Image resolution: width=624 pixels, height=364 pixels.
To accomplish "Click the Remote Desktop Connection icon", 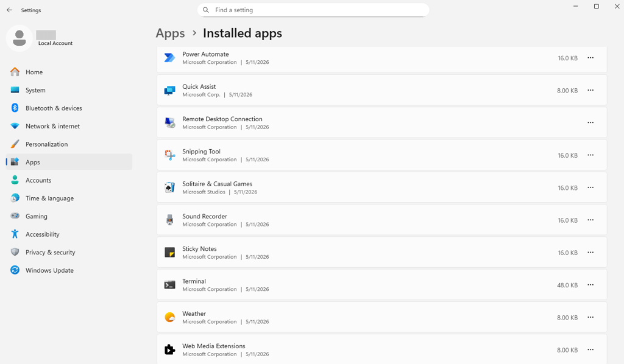I will pos(170,123).
